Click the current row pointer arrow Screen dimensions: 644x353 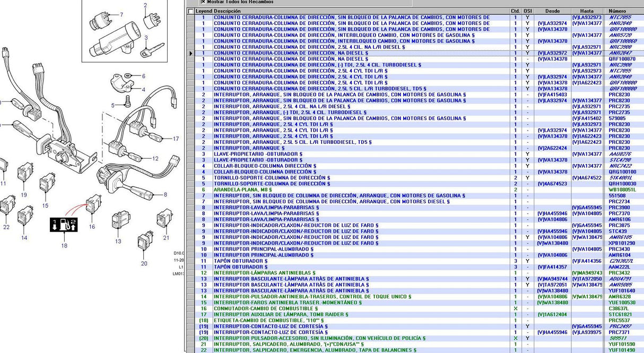(191, 53)
